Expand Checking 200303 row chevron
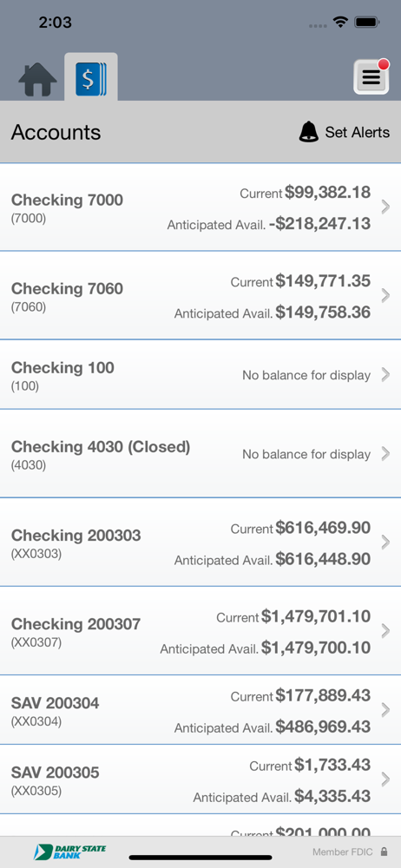 (x=386, y=542)
